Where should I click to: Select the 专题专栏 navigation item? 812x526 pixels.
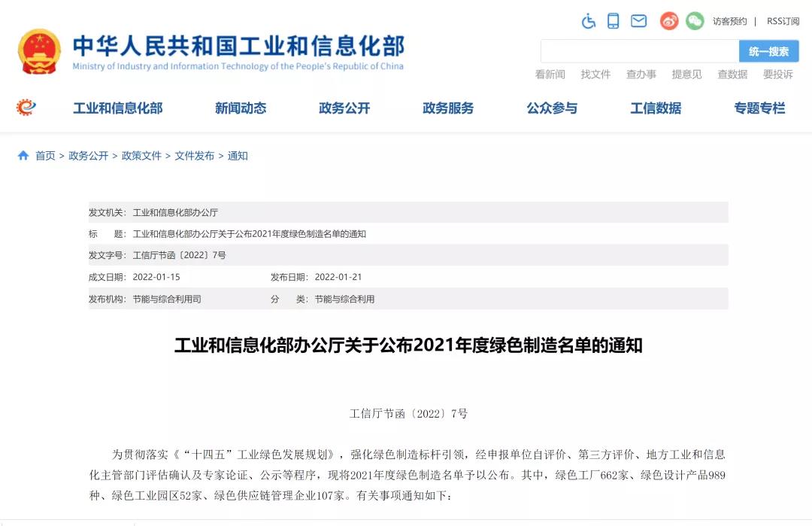(759, 108)
